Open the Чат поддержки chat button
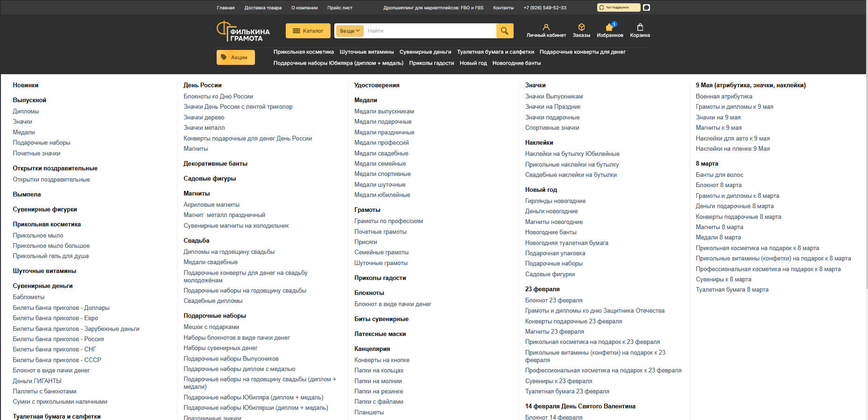 click(619, 7)
